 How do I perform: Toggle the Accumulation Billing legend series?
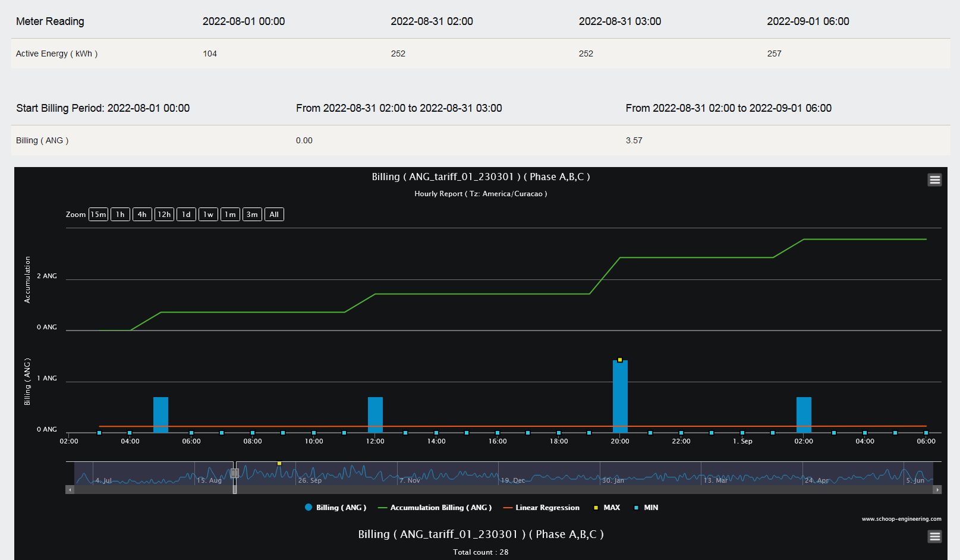click(x=435, y=508)
